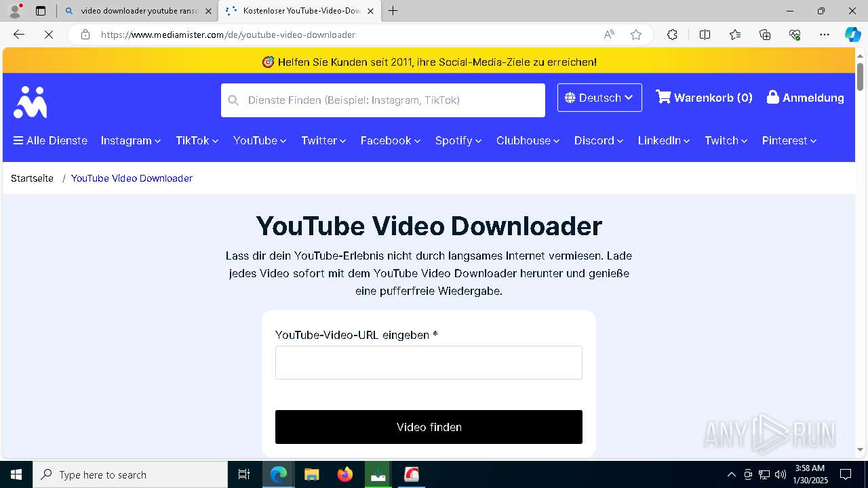The height and width of the screenshot is (488, 868).
Task: Click the Mediamister logo
Action: point(30,102)
